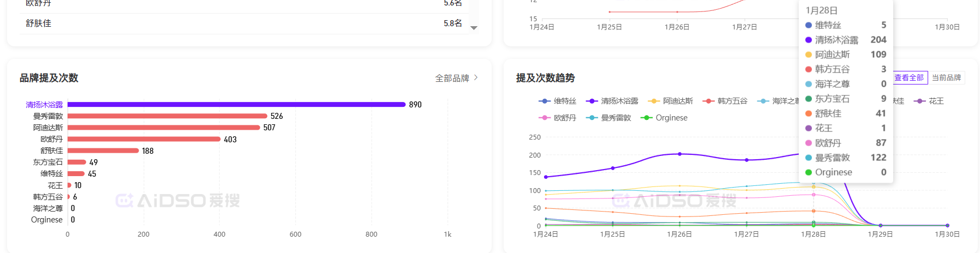980x253 pixels.
Task: Click the scroll-down arrow in the ranking list
Action: click(474, 28)
